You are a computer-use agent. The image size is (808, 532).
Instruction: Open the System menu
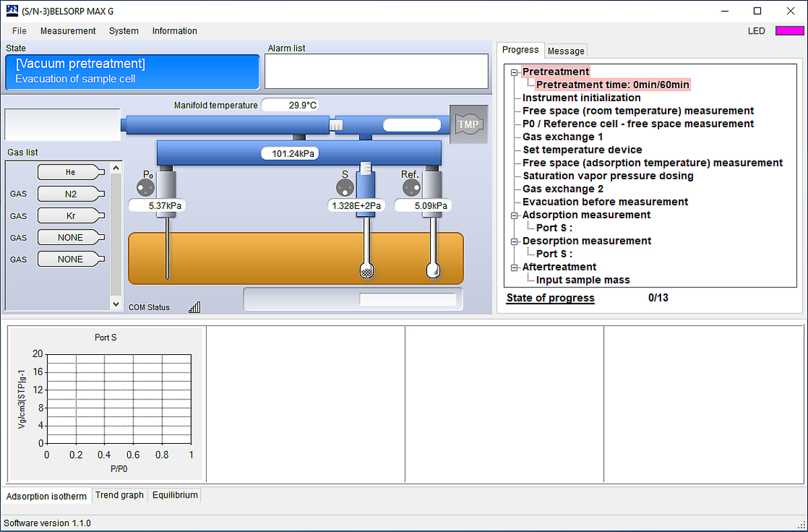124,31
